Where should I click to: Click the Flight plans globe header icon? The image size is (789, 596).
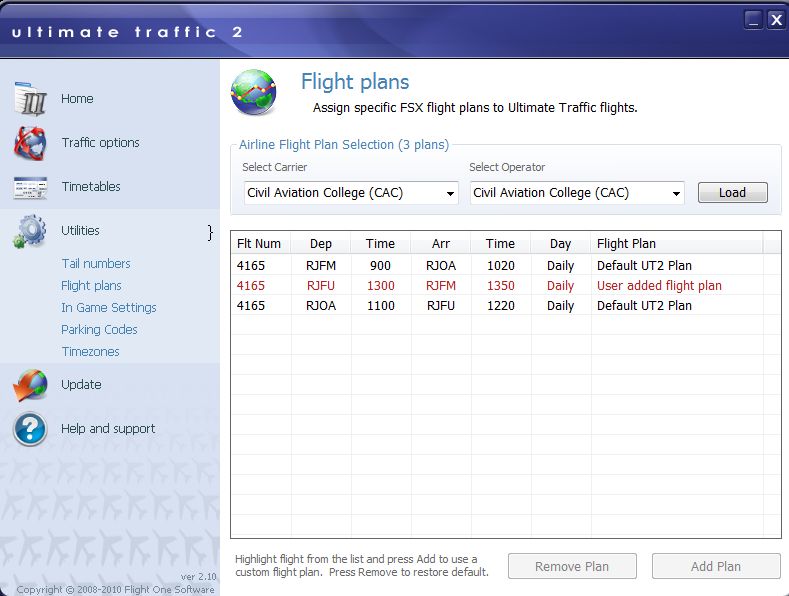pos(254,93)
